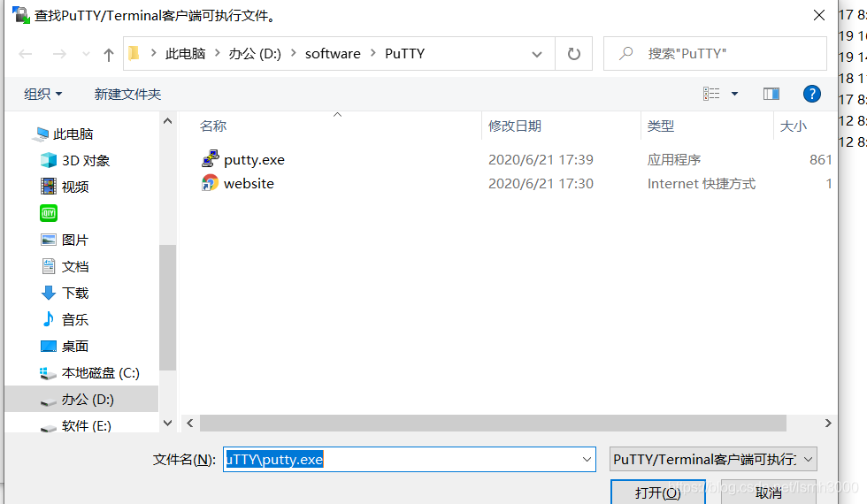The image size is (867, 504).
Task: Change the view layout icon
Action: (711, 94)
